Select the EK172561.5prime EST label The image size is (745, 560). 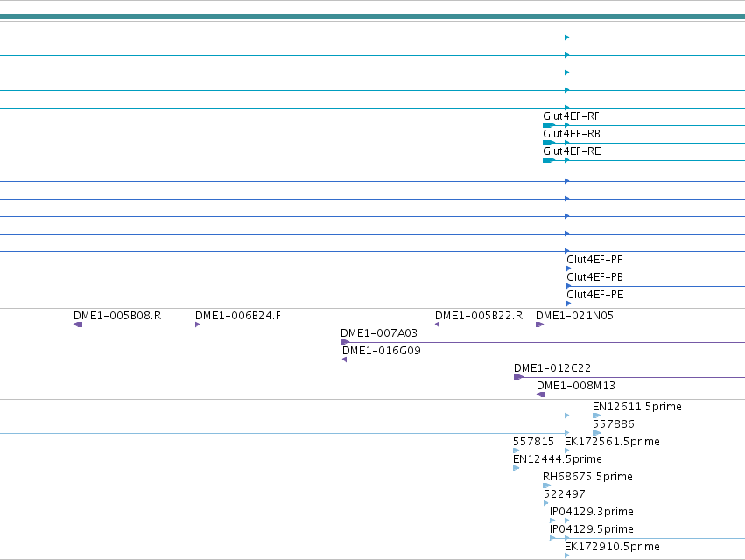pyautogui.click(x=613, y=442)
